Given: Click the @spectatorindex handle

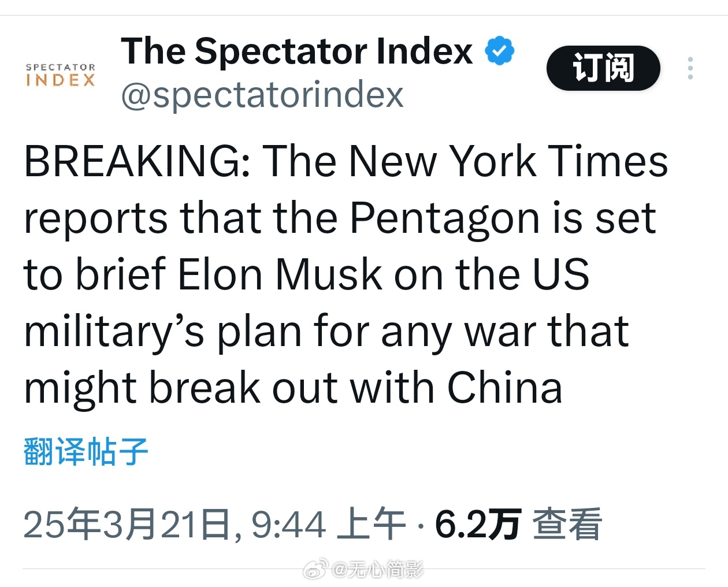Looking at the screenshot, I should click(x=262, y=94).
